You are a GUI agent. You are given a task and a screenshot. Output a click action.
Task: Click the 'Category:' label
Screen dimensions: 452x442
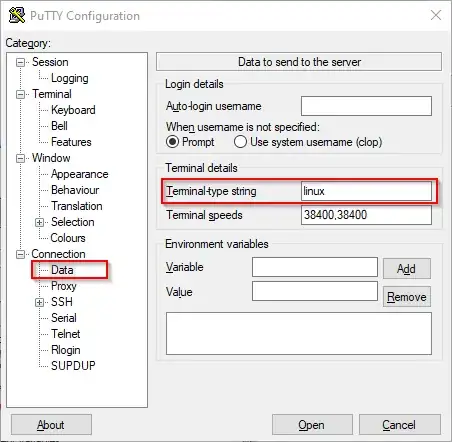(28, 43)
